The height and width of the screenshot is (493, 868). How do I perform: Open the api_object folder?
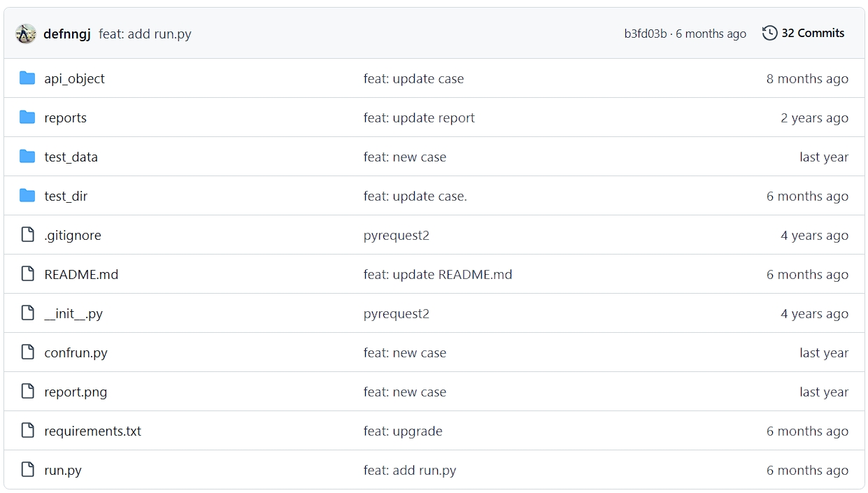pyautogui.click(x=74, y=78)
